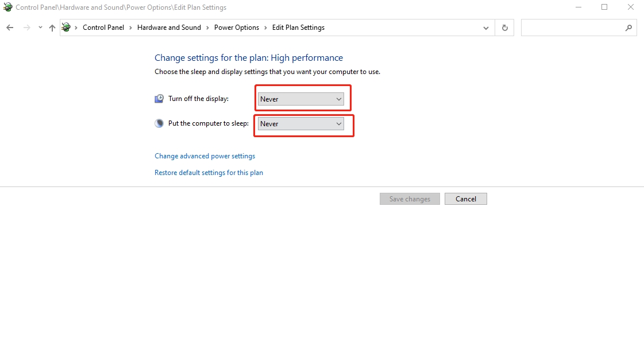
Task: Refresh the Edit Plan Settings page
Action: pos(505,28)
